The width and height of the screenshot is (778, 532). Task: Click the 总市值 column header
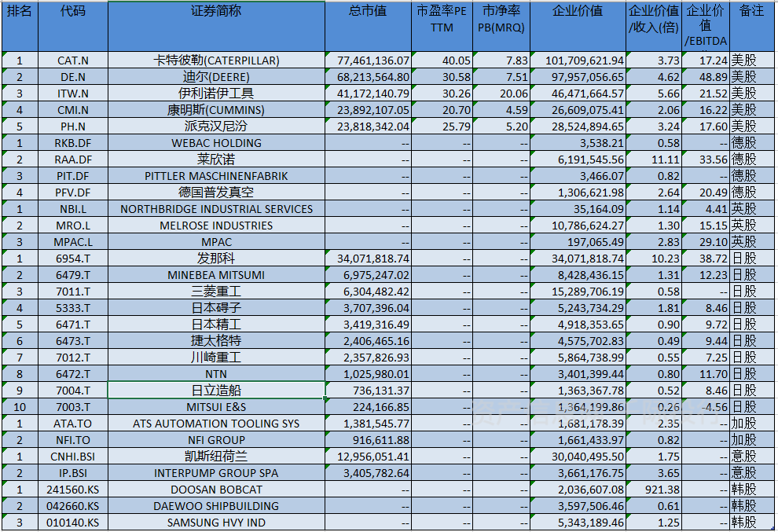tap(368, 26)
